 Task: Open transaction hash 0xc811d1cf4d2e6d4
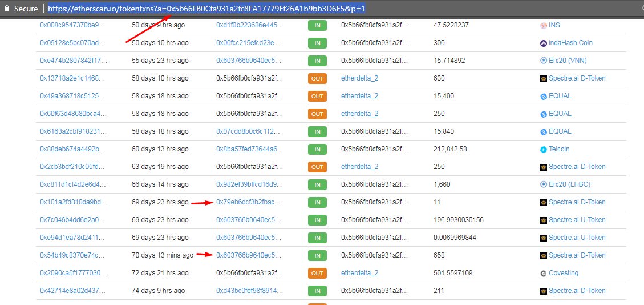click(73, 184)
